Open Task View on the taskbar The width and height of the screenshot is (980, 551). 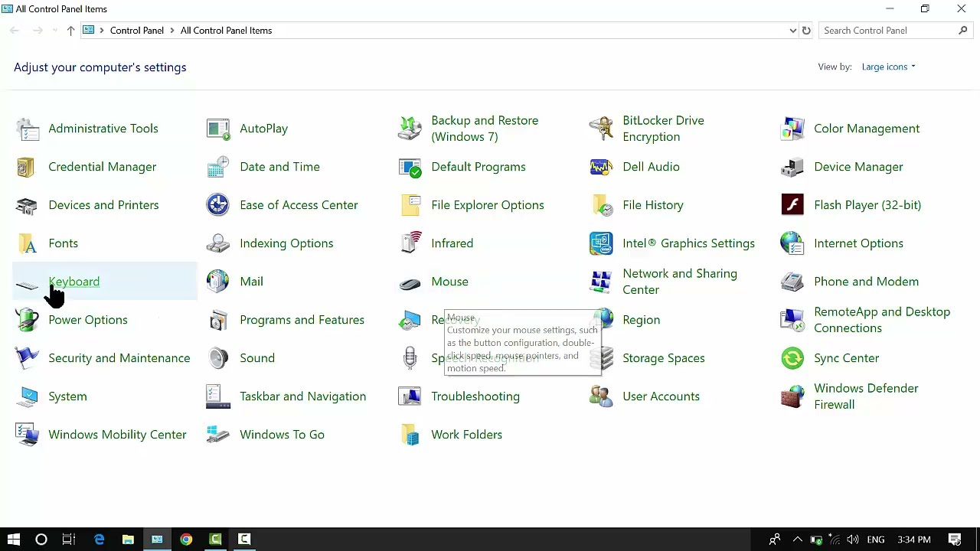point(68,540)
